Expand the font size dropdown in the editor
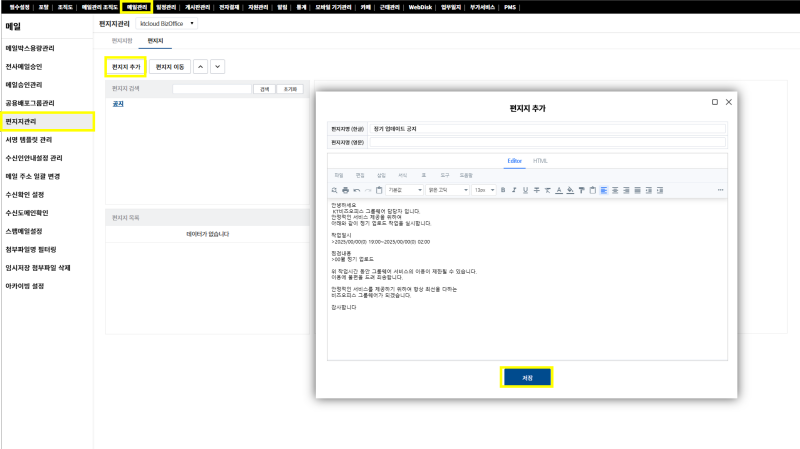Image resolution: width=800 pixels, height=449 pixels. [484, 190]
